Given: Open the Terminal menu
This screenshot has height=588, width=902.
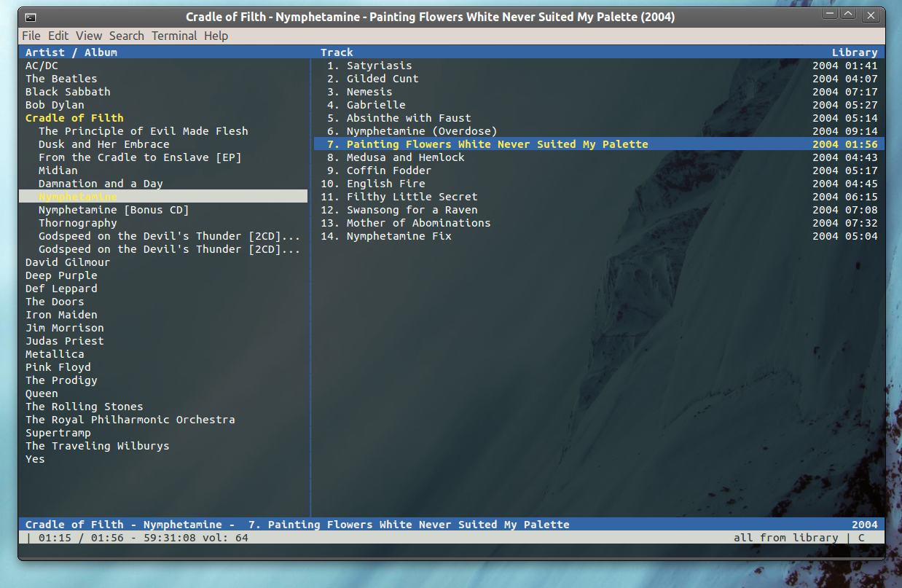Looking at the screenshot, I should (174, 36).
